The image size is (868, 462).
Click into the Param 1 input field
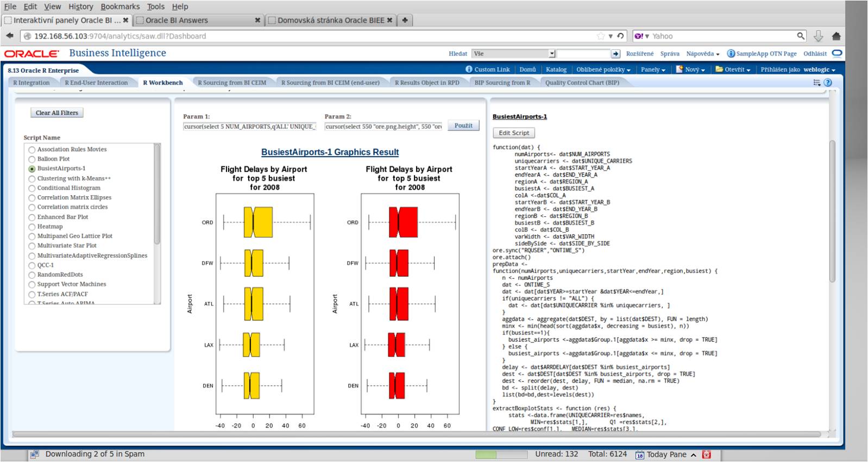tap(250, 127)
